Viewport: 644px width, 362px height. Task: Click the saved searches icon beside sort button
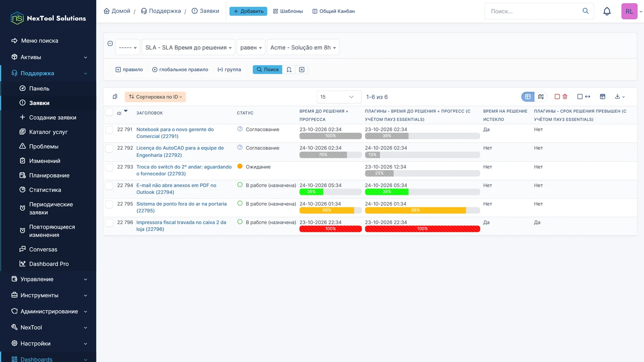(115, 97)
